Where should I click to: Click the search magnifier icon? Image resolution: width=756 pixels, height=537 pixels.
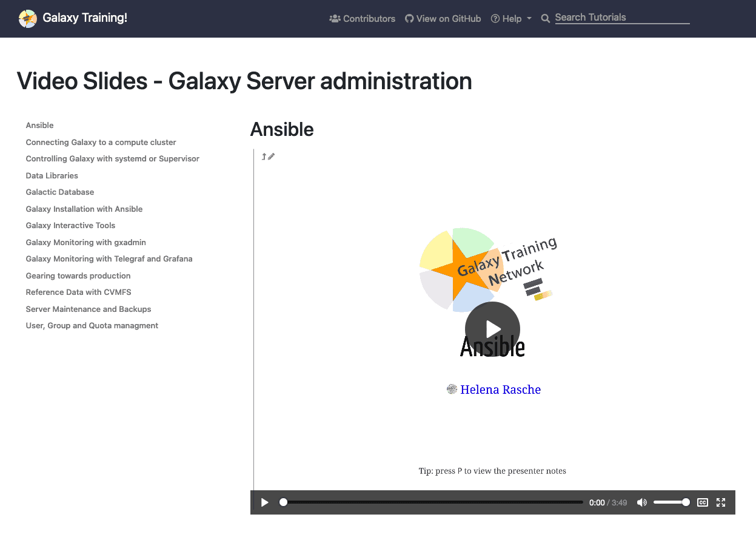pos(546,19)
